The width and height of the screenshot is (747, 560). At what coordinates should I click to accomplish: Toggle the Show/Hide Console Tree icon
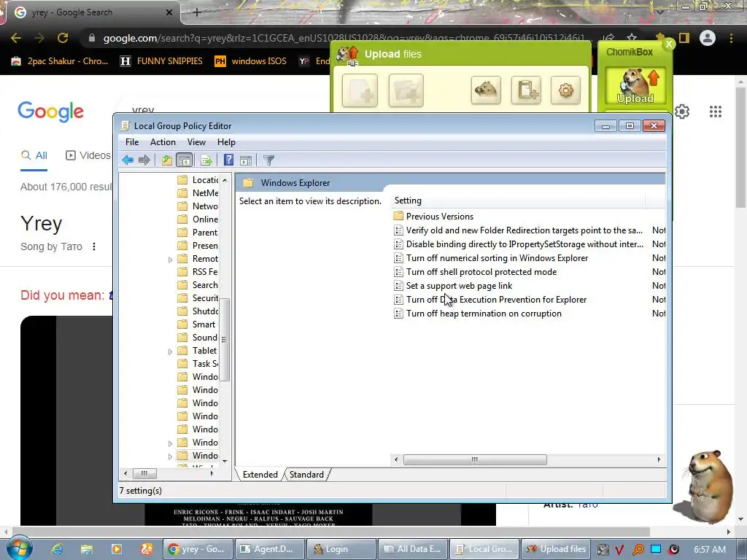tap(184, 160)
